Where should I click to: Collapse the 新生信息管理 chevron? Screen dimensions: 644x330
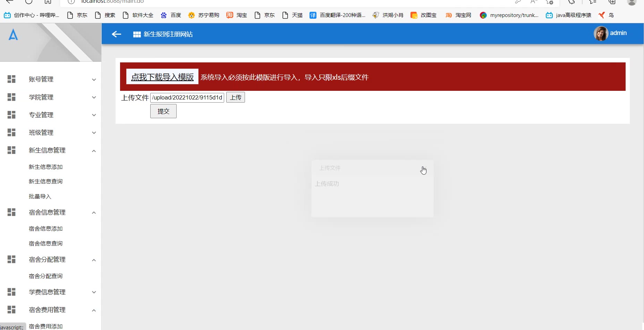(94, 151)
